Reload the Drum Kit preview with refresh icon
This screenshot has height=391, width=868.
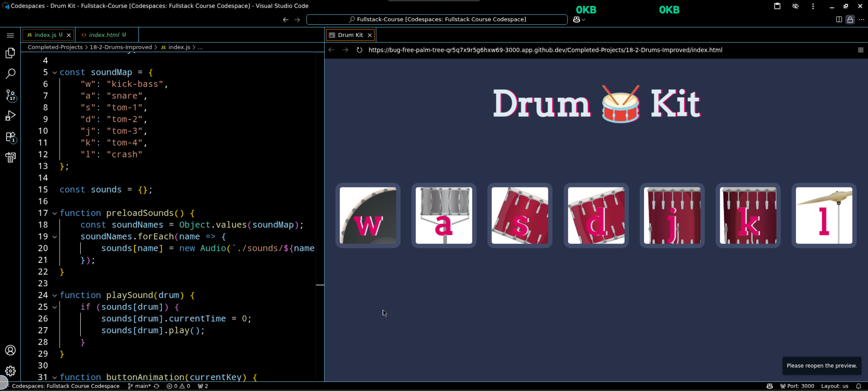click(359, 50)
